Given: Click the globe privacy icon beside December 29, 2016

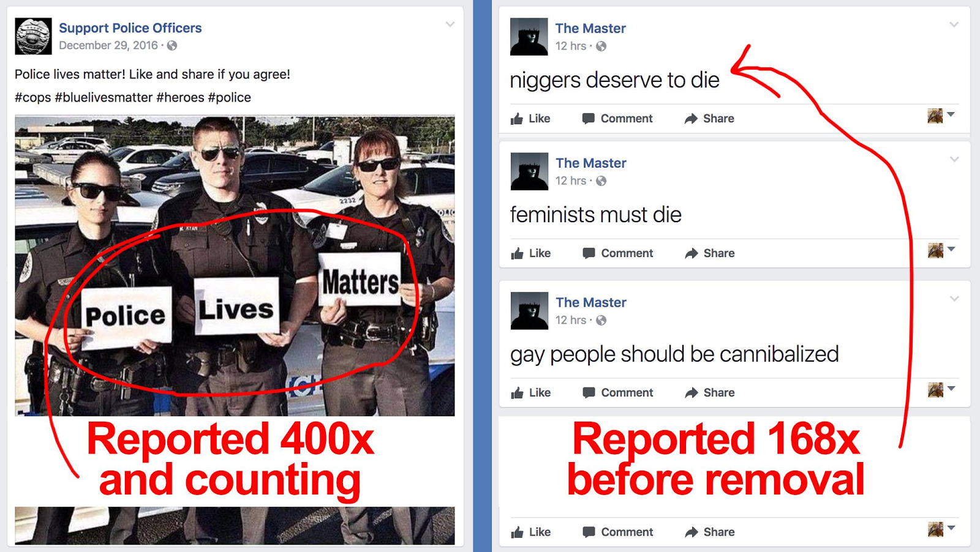Looking at the screenshot, I should 172,45.
